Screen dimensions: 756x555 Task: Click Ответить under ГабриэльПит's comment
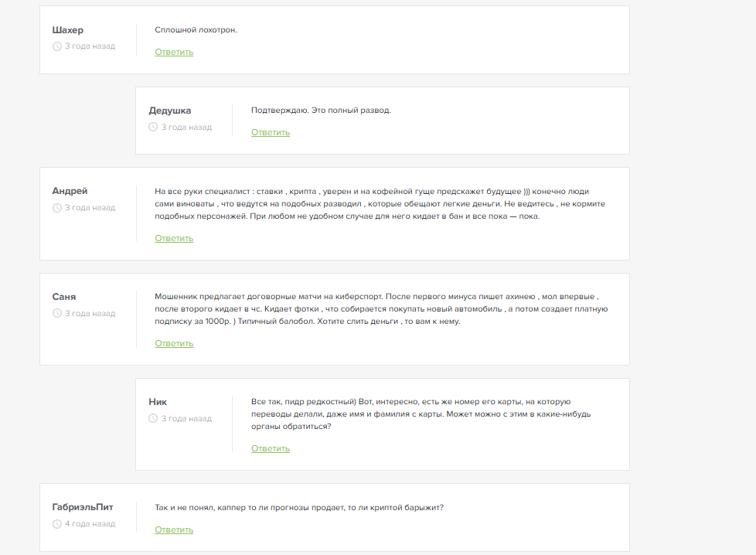point(174,529)
